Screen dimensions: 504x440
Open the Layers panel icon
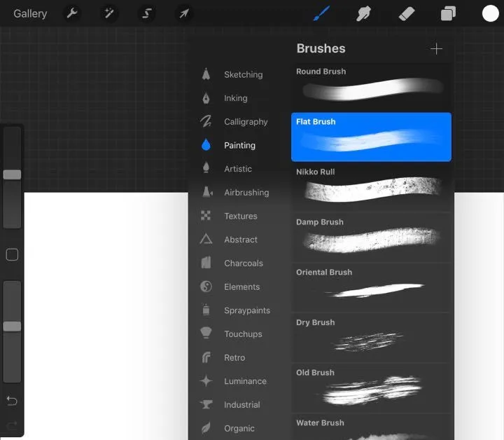coord(448,14)
